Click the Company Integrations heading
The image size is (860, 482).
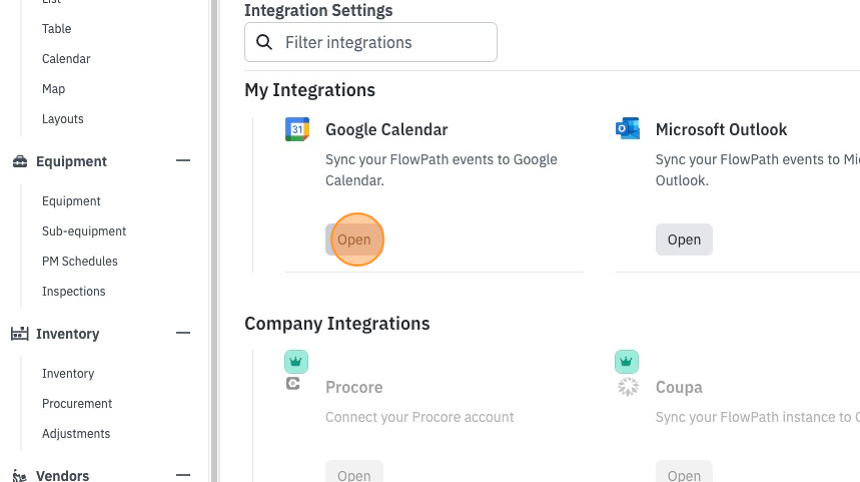(x=337, y=324)
